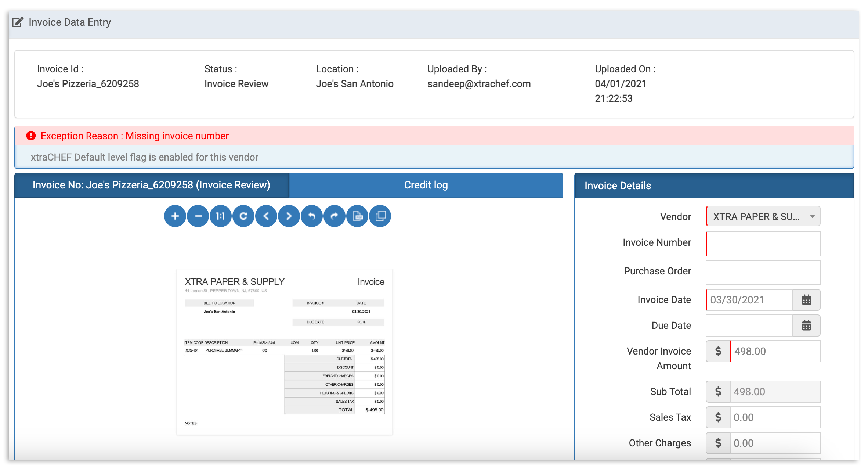Open the duplicate pages icon in the toolbar
This screenshot has width=868, height=471.
(x=380, y=216)
